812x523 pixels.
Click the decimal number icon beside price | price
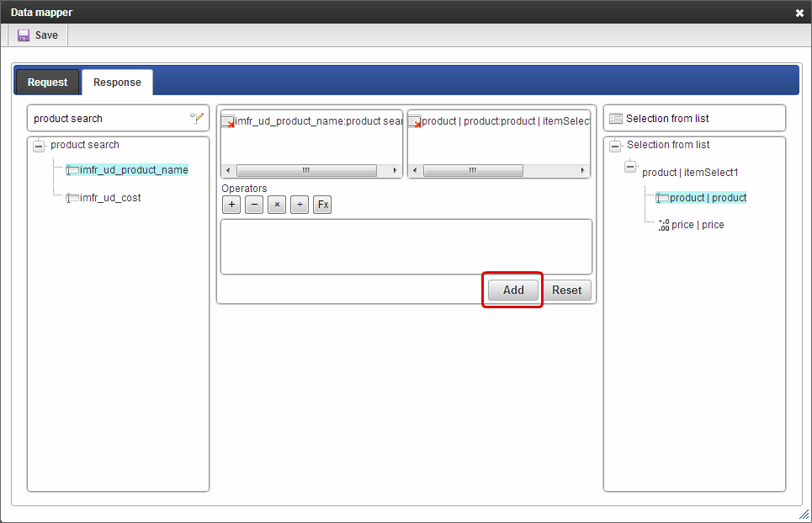point(664,225)
